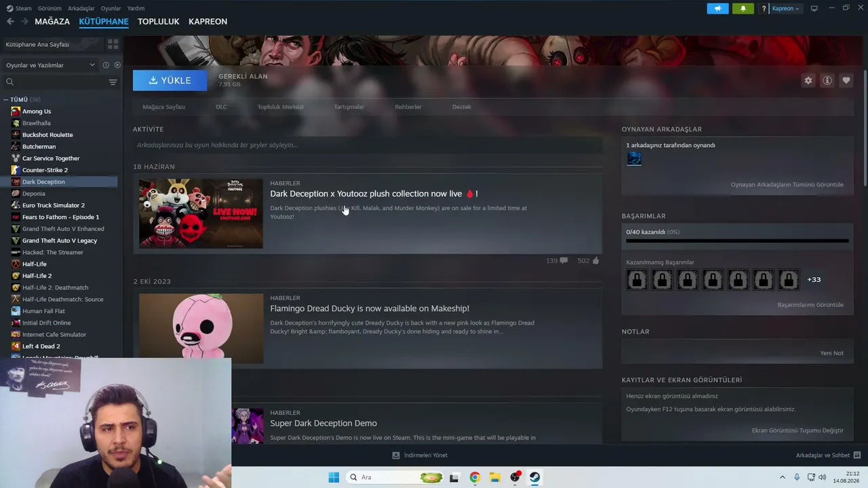
Task: Open the Kapreon account dropdown
Action: 786,9
